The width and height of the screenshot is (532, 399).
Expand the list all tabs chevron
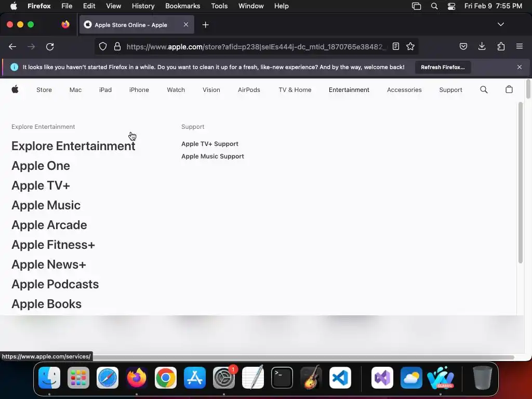pos(501,24)
